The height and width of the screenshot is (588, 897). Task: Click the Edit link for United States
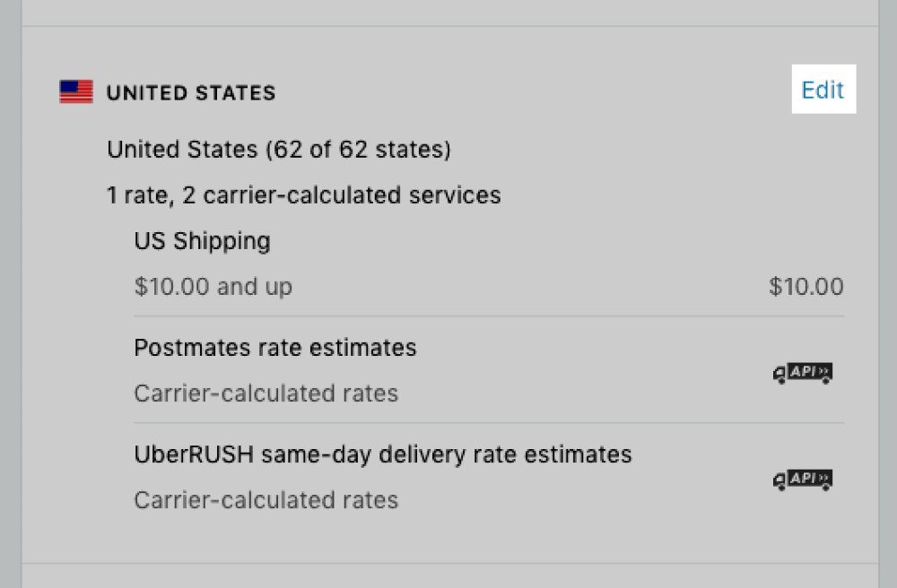[x=823, y=90]
